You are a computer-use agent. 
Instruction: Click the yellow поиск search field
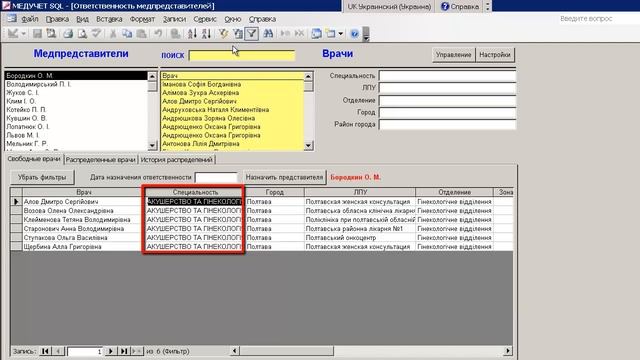(242, 56)
